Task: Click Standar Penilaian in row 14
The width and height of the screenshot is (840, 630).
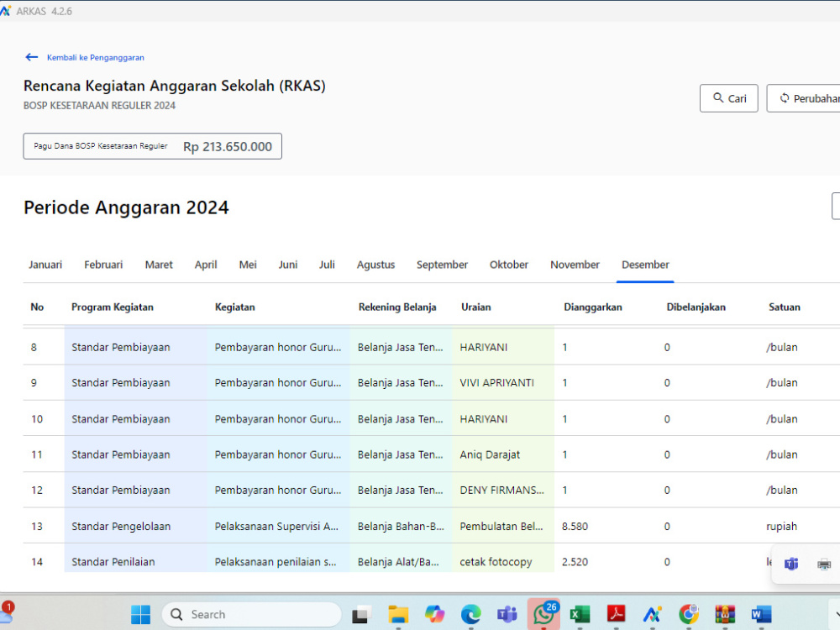Action: pyautogui.click(x=113, y=561)
